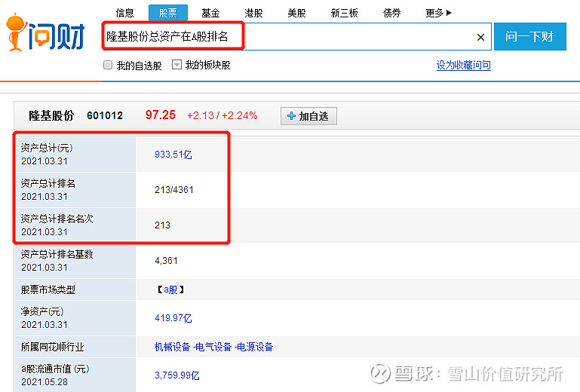
Task: Click the change value +2.13 / +2.24%
Action: tap(222, 116)
